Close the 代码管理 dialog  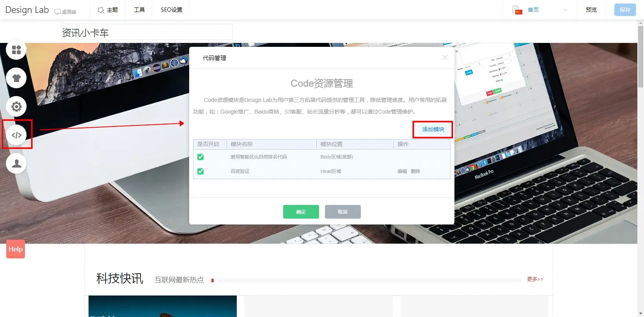[445, 57]
